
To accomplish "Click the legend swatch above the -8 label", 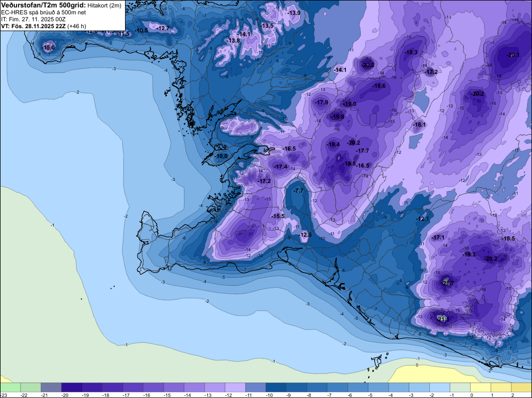I will click(317, 387).
